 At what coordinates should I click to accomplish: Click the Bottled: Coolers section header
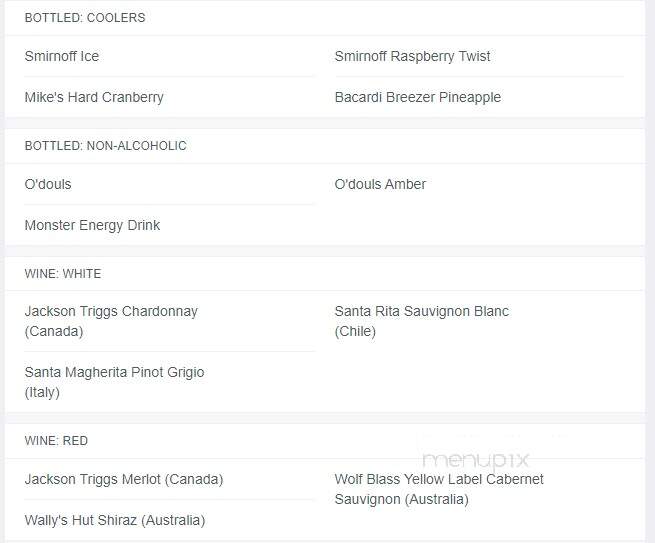[85, 18]
